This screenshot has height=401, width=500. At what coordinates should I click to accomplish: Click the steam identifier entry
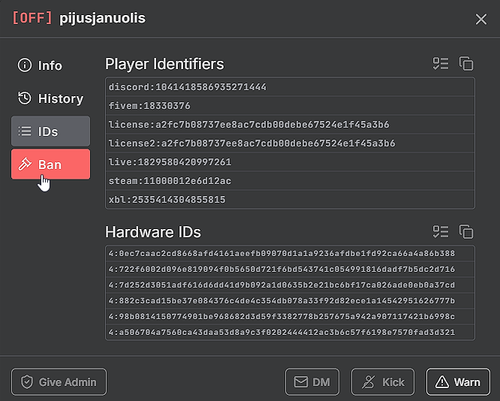[x=290, y=181]
